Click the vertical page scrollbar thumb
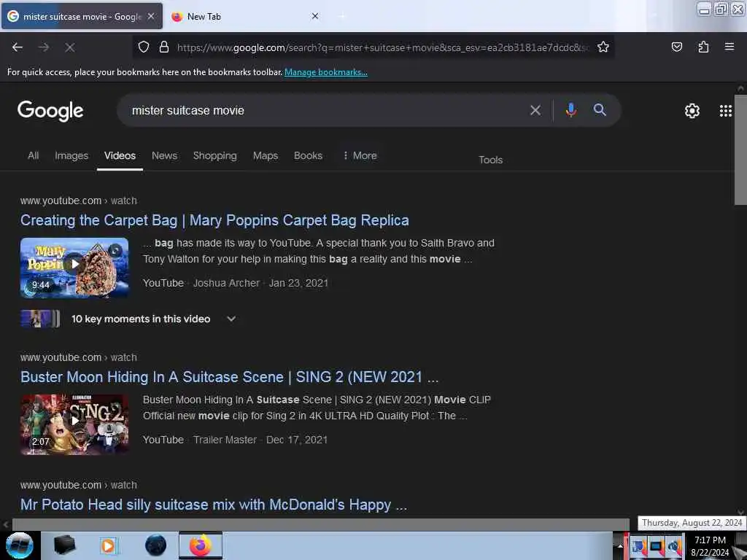This screenshot has height=560, width=747. click(x=740, y=150)
